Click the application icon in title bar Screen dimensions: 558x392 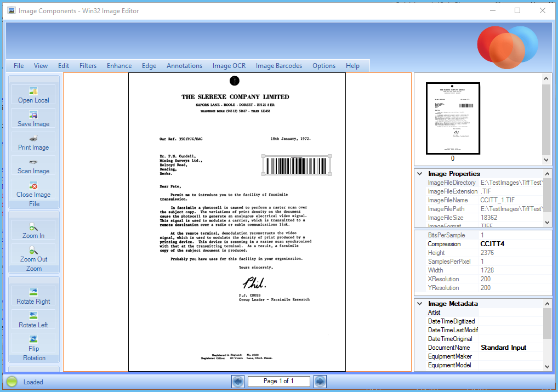pyautogui.click(x=12, y=10)
